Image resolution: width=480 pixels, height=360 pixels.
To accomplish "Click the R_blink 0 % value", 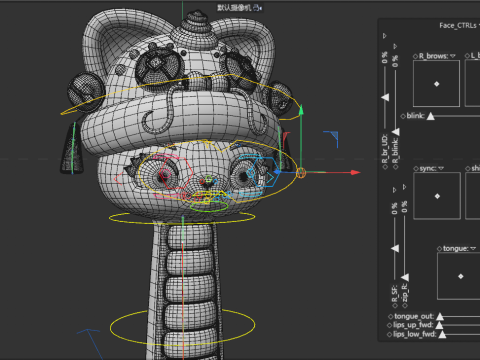I will pyautogui.click(x=395, y=61).
